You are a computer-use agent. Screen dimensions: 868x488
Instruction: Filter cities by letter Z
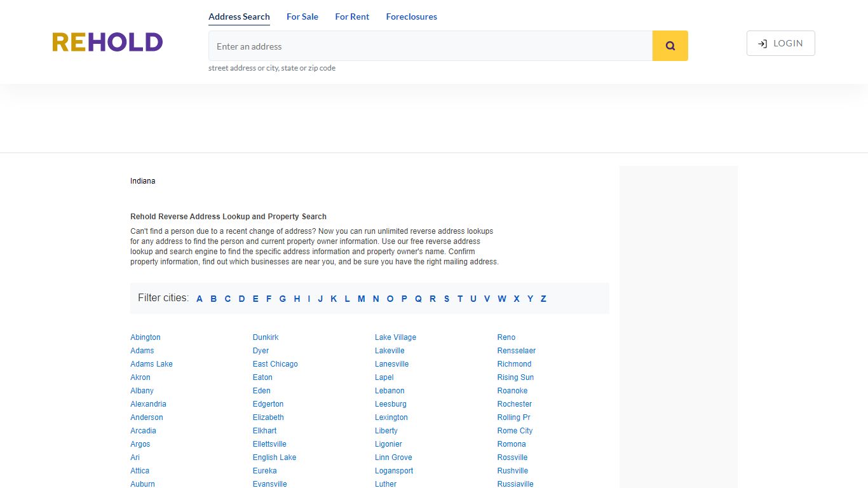(543, 299)
